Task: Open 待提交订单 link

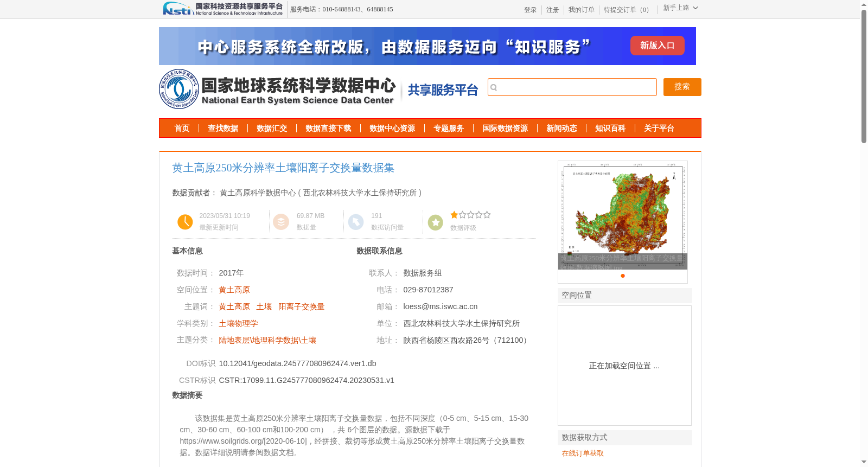Action: [x=628, y=10]
